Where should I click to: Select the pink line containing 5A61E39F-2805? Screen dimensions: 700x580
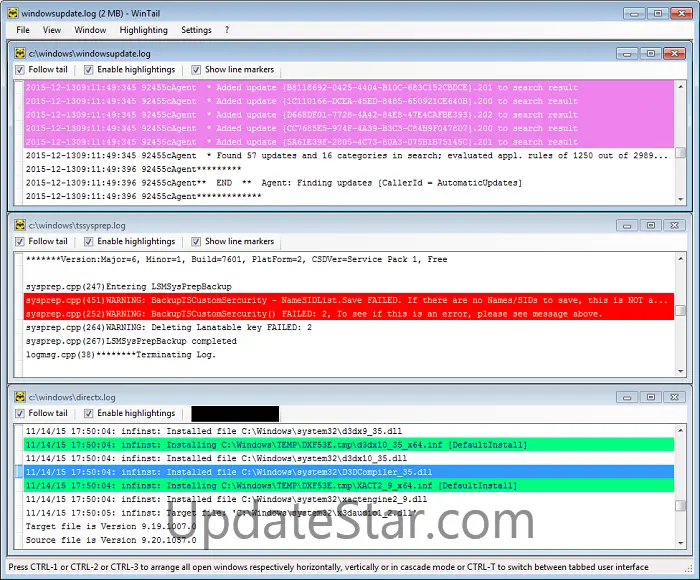click(x=349, y=142)
